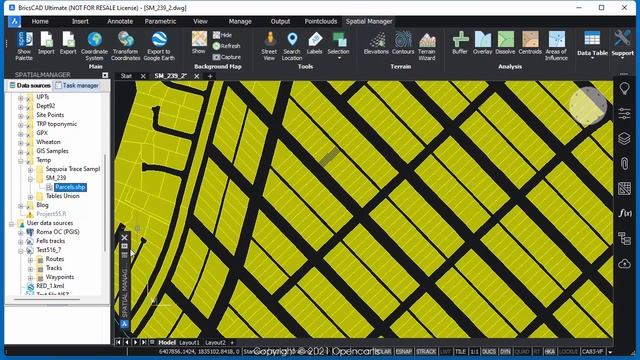Click the Centroids analysis tool
Image resolution: width=640 pixels, height=360 pixels.
530,43
